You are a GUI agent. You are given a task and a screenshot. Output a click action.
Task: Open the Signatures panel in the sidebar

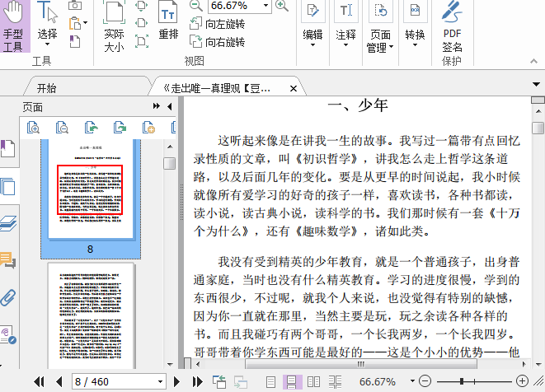[x=8, y=334]
